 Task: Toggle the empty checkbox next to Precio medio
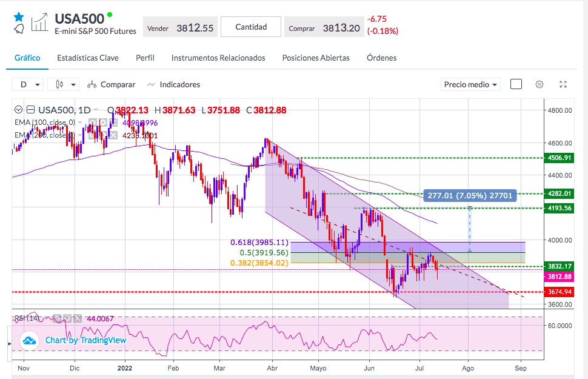[516, 84]
